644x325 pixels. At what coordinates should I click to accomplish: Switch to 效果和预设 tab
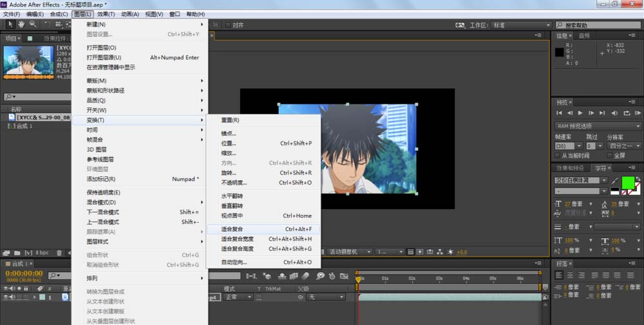pos(570,168)
